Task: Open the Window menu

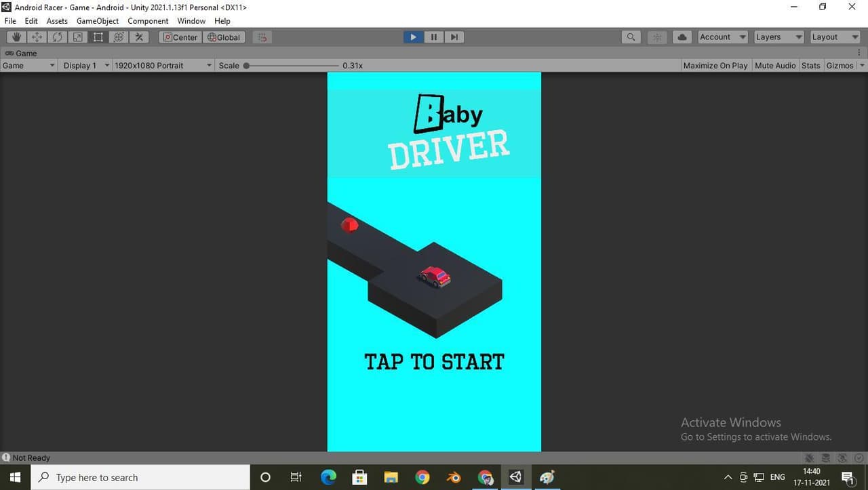Action: (191, 21)
